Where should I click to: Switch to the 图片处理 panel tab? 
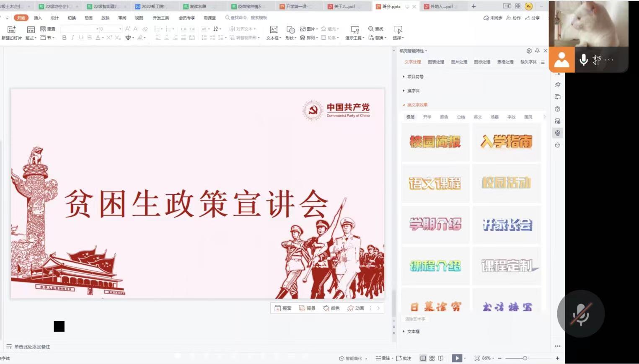coord(459,62)
